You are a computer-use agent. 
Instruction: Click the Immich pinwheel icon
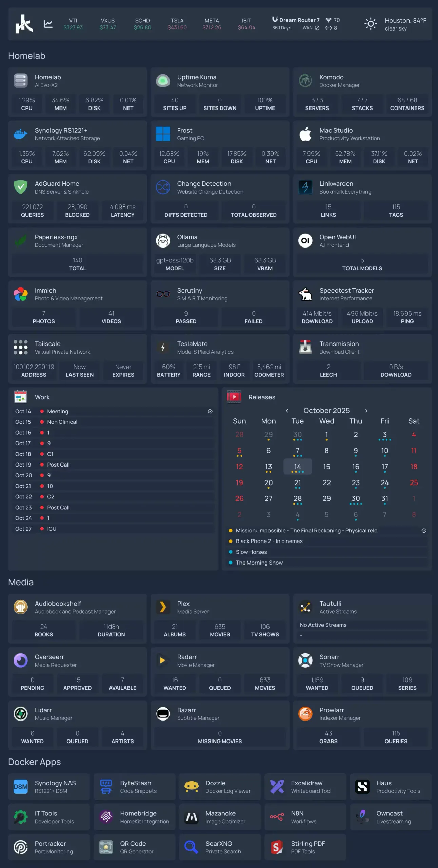(x=20, y=294)
